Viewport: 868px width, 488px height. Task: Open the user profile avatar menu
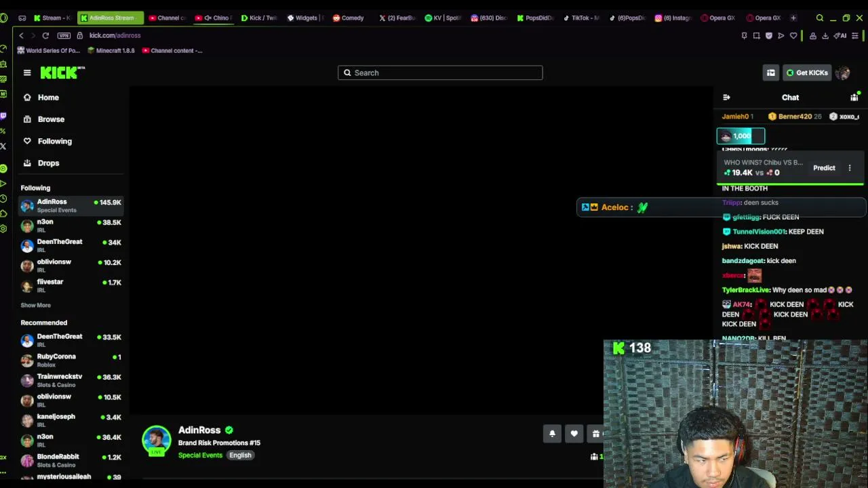point(843,73)
